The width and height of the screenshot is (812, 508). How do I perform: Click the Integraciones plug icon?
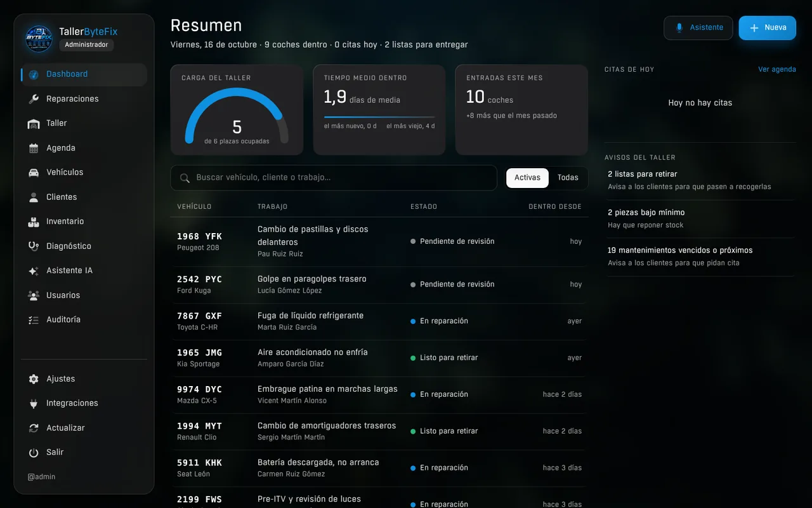34,403
